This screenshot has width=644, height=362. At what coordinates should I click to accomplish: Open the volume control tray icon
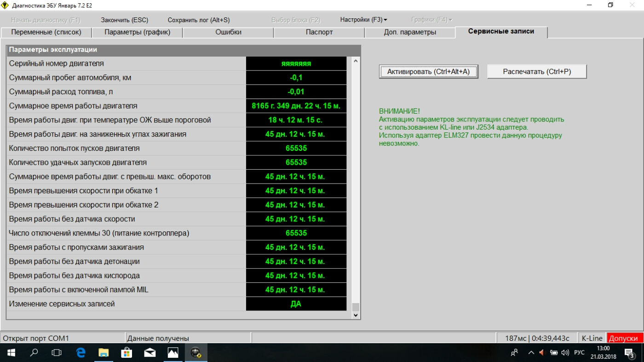pos(565,353)
